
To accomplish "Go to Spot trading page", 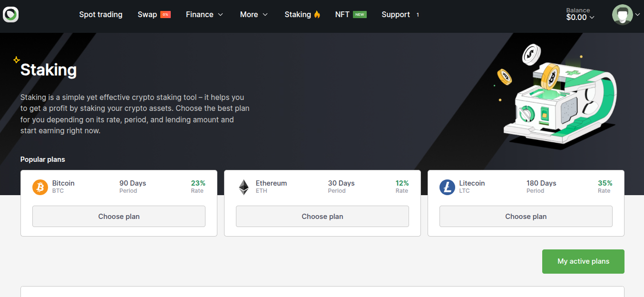I will coord(101,15).
